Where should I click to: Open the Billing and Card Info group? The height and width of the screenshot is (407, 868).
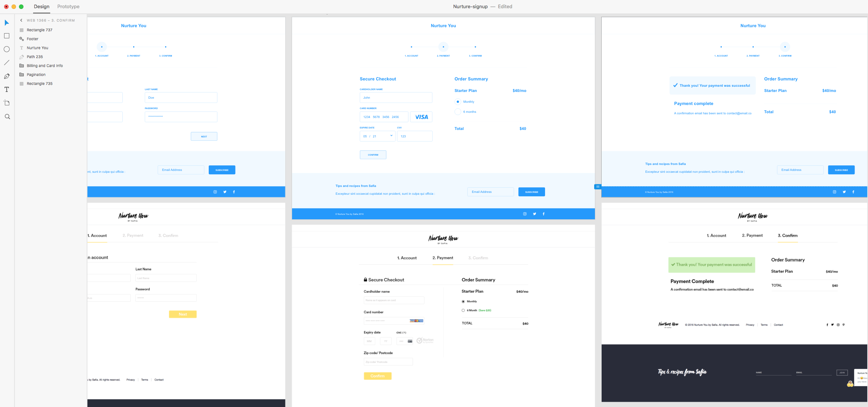[x=45, y=66]
